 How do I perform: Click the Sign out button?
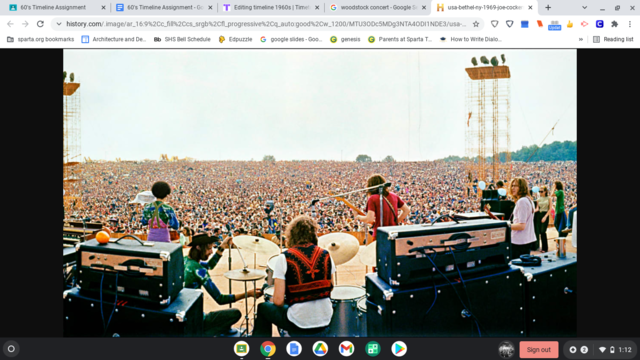click(538, 349)
